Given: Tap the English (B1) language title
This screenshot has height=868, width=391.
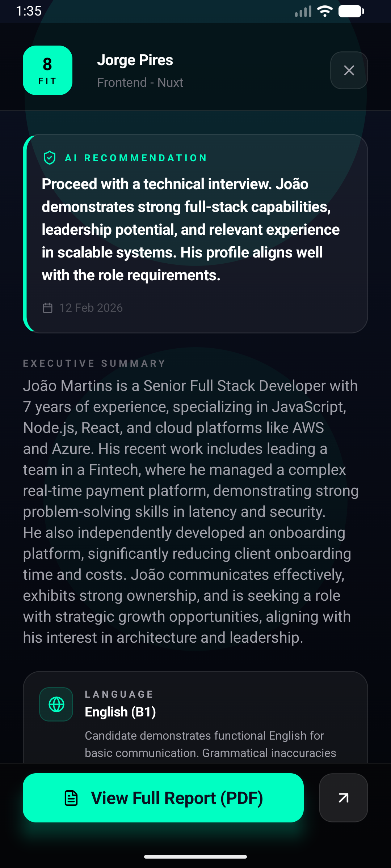Looking at the screenshot, I should 120,712.
